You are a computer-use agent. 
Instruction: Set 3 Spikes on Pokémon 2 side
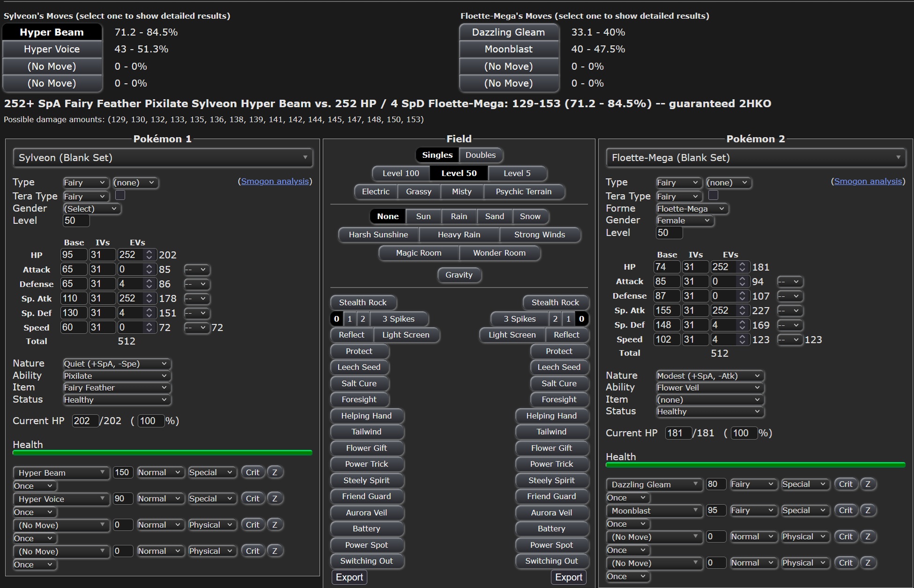click(x=519, y=319)
